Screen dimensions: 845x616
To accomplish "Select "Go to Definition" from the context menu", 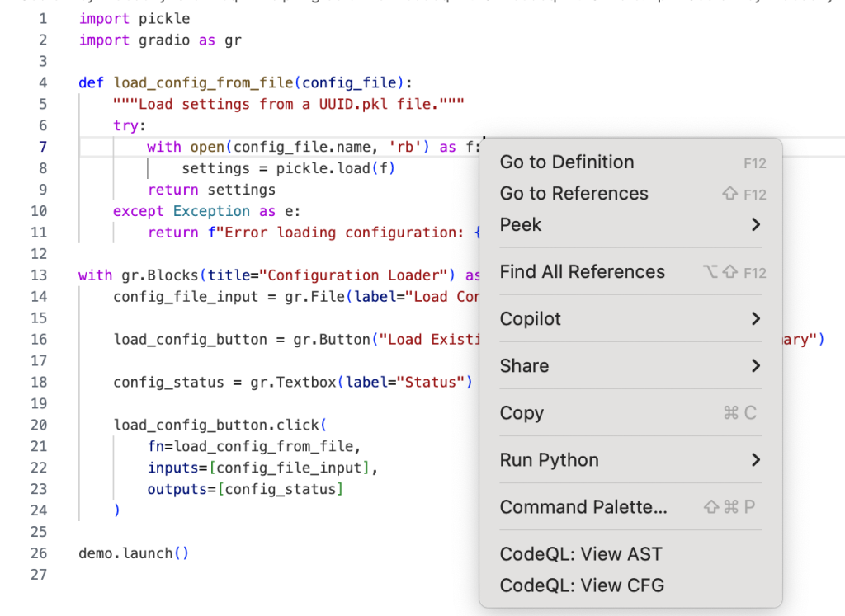I will click(x=566, y=162).
